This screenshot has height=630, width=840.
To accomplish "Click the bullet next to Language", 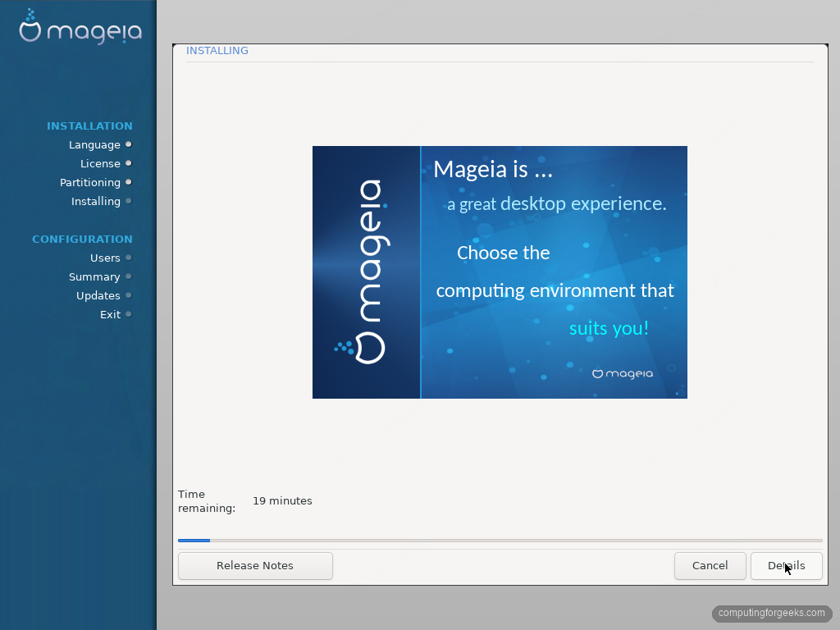I will (129, 144).
